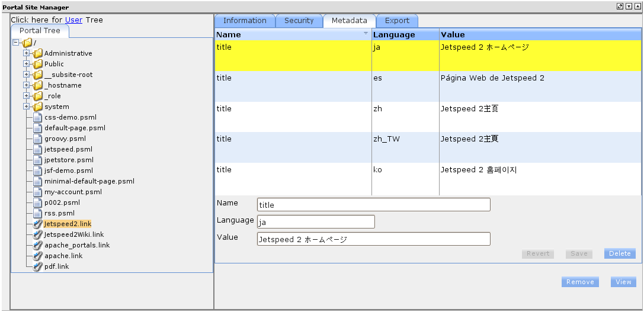The image size is (644, 312).
Task: Follow the User tree link
Action: pyautogui.click(x=73, y=20)
